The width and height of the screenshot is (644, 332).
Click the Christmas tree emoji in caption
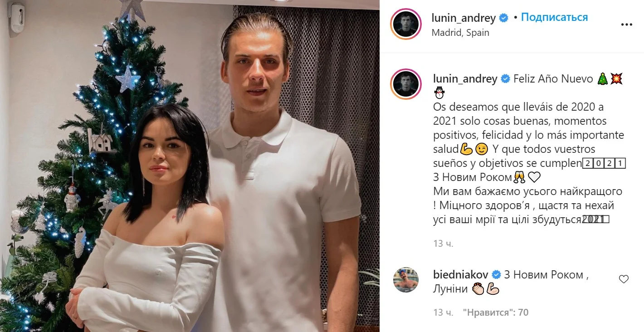[602, 79]
